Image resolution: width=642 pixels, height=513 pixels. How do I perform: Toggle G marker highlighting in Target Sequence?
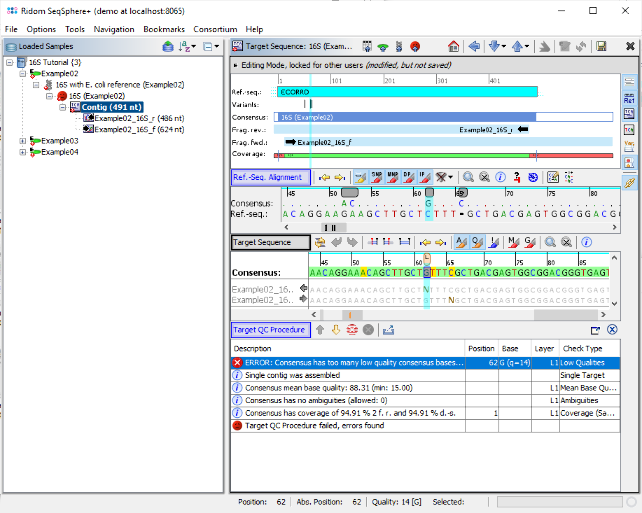tap(530, 242)
